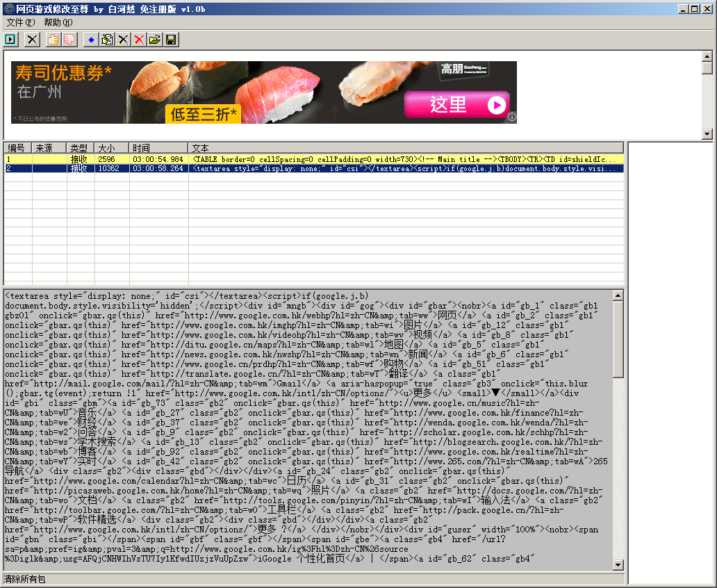
Task: Select packet row with size 10362
Action: 314,168
